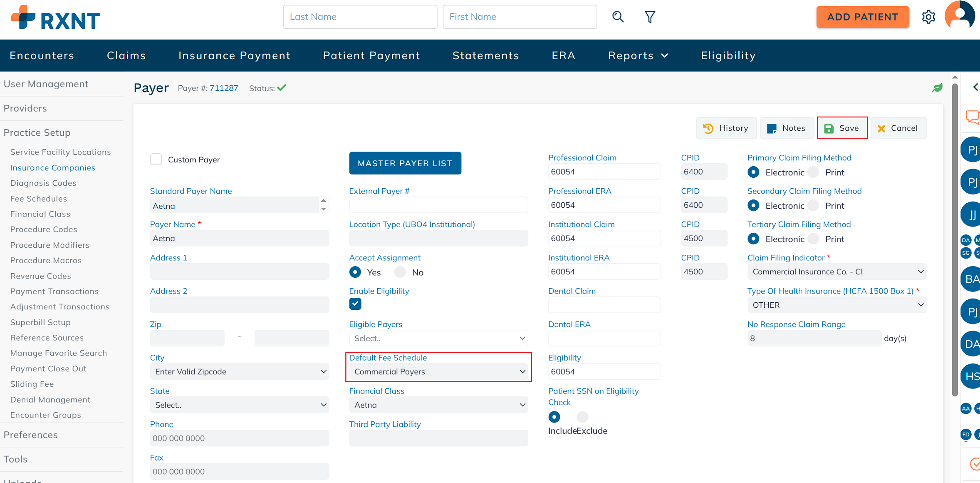
Task: Click the green leaf icon
Action: (x=937, y=88)
